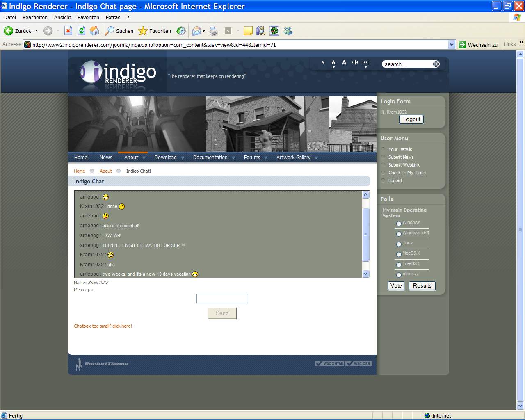
Task: Open the address bar URL dropdown
Action: tap(452, 45)
